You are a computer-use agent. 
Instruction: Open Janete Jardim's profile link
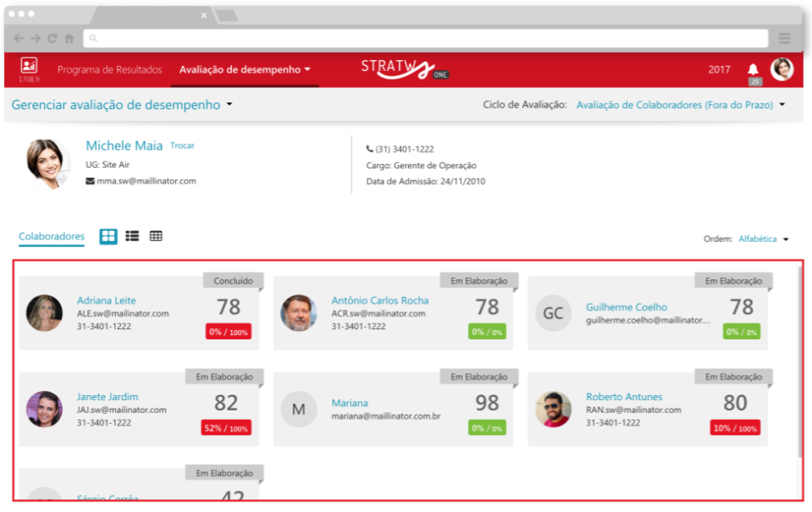[107, 397]
